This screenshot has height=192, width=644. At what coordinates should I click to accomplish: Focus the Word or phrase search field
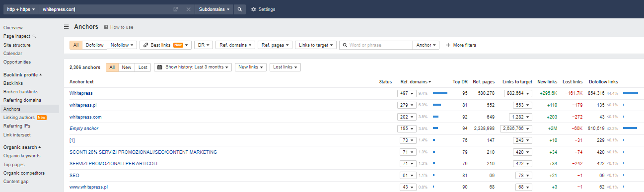376,45
